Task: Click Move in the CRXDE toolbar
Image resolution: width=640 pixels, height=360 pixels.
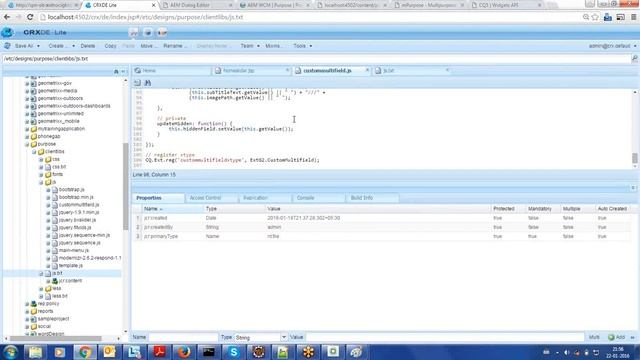Action: click(149, 46)
